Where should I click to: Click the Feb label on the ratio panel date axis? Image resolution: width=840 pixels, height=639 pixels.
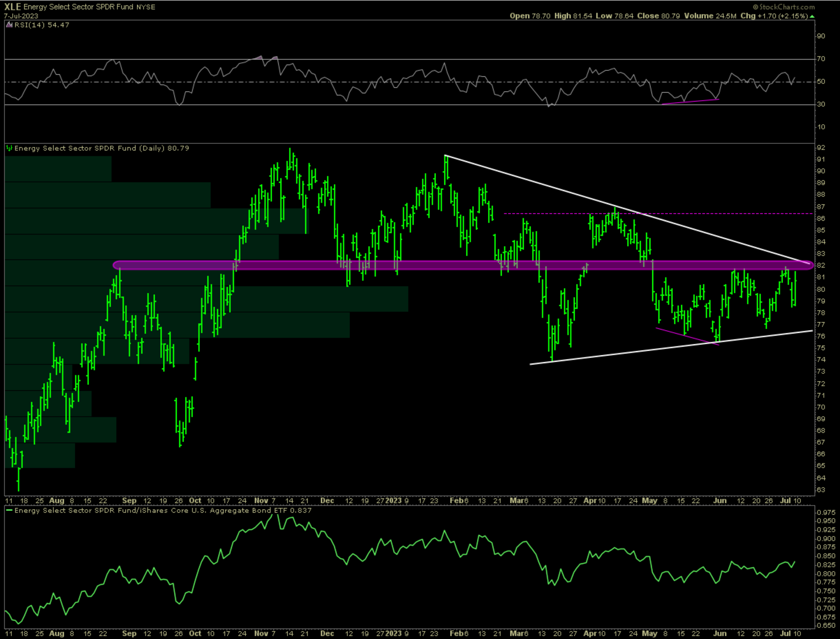(456, 633)
